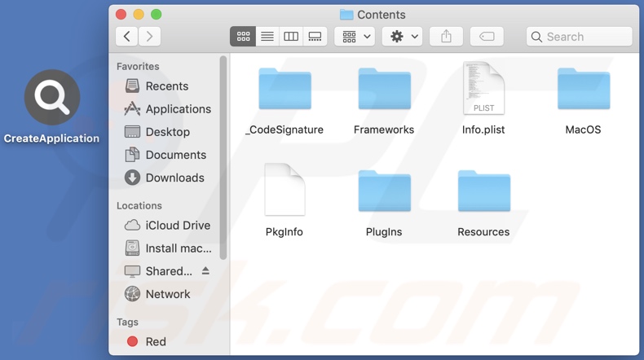Go forward with the right chevron button
644x360 pixels.
[x=149, y=37]
